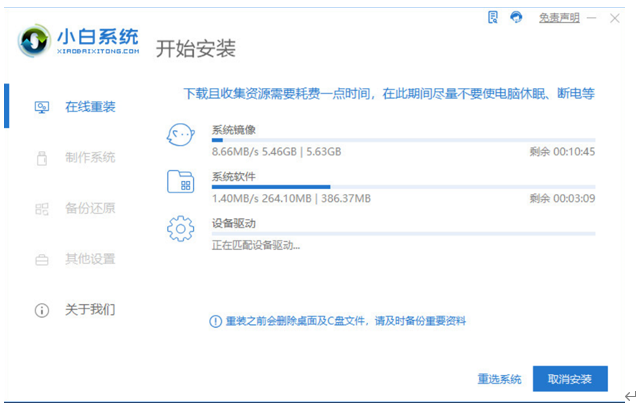Open the 备份还原 sidebar tab
639x406 pixels.
click(x=90, y=209)
